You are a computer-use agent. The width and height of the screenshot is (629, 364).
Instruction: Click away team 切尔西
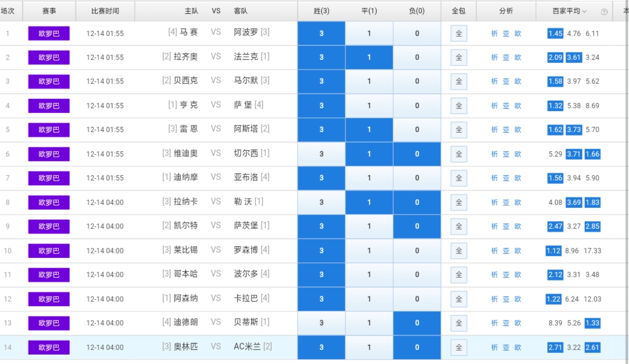point(246,153)
